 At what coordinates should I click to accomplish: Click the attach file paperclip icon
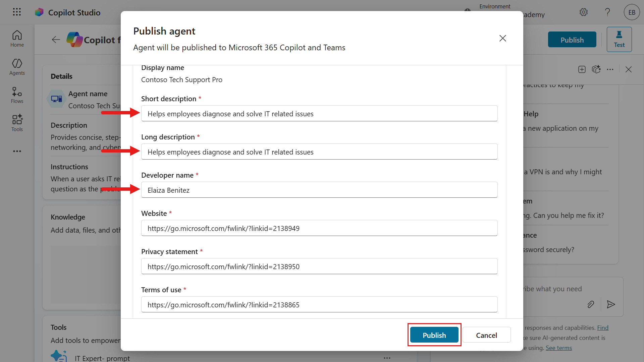pyautogui.click(x=591, y=304)
